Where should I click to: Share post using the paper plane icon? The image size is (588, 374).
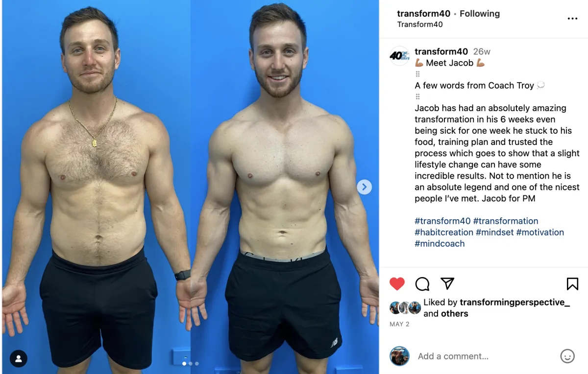pyautogui.click(x=447, y=283)
